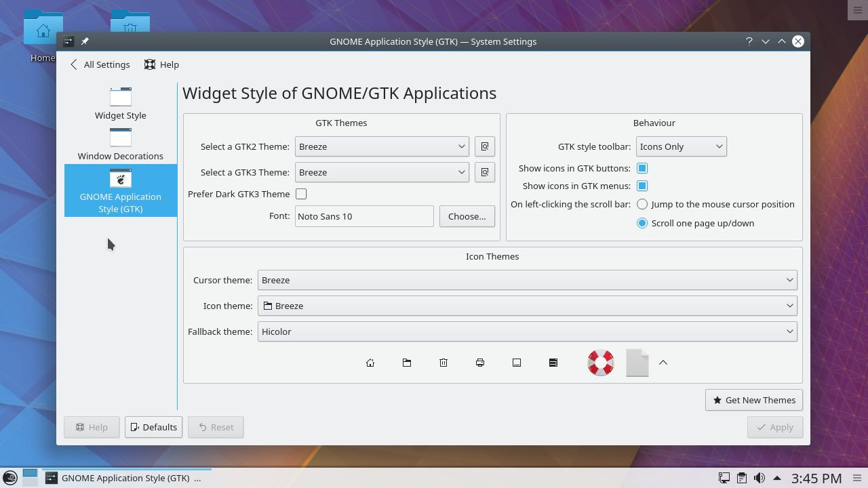Click the window menu icon in title bar
This screenshot has width=868, height=488.
click(x=68, y=41)
